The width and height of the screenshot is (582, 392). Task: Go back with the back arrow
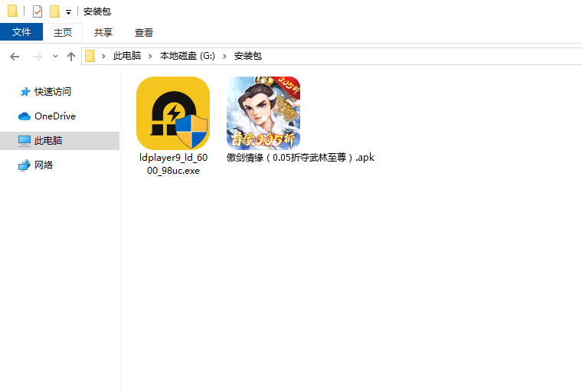15,57
